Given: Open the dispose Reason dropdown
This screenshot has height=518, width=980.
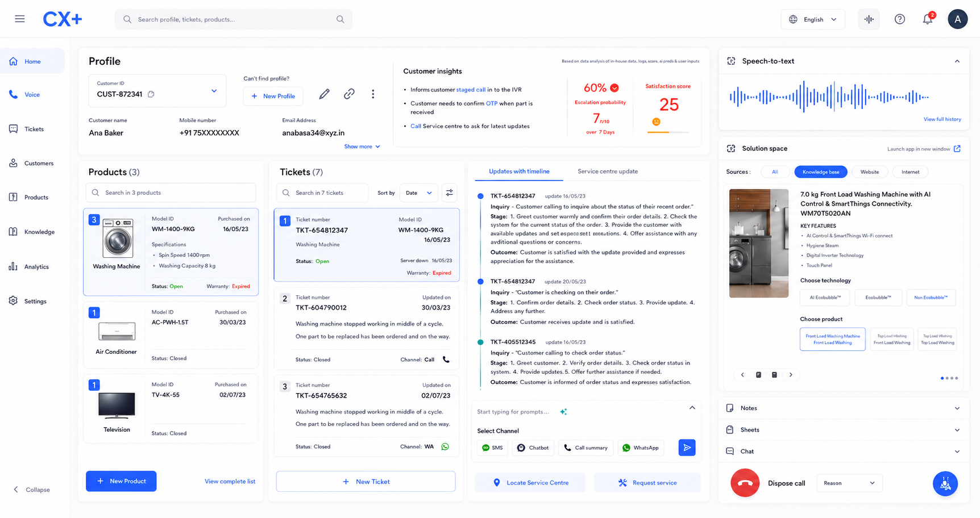Looking at the screenshot, I should (x=849, y=483).
